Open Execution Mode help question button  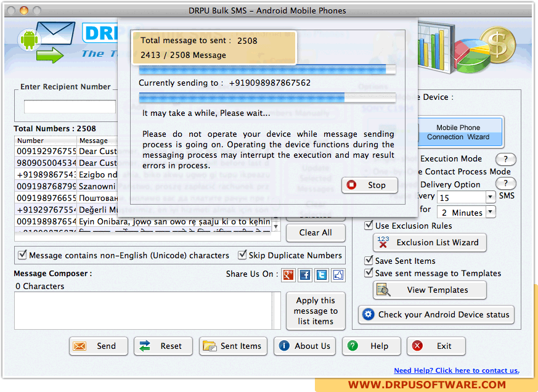point(505,159)
